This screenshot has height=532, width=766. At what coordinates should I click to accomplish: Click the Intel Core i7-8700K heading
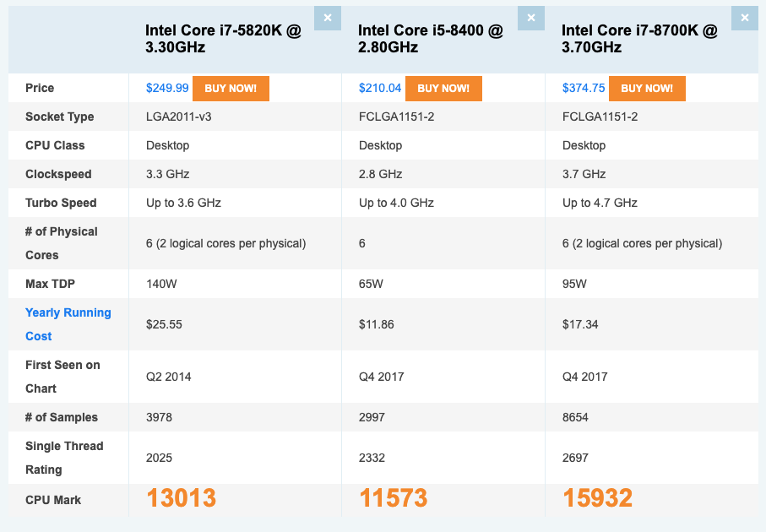[639, 39]
